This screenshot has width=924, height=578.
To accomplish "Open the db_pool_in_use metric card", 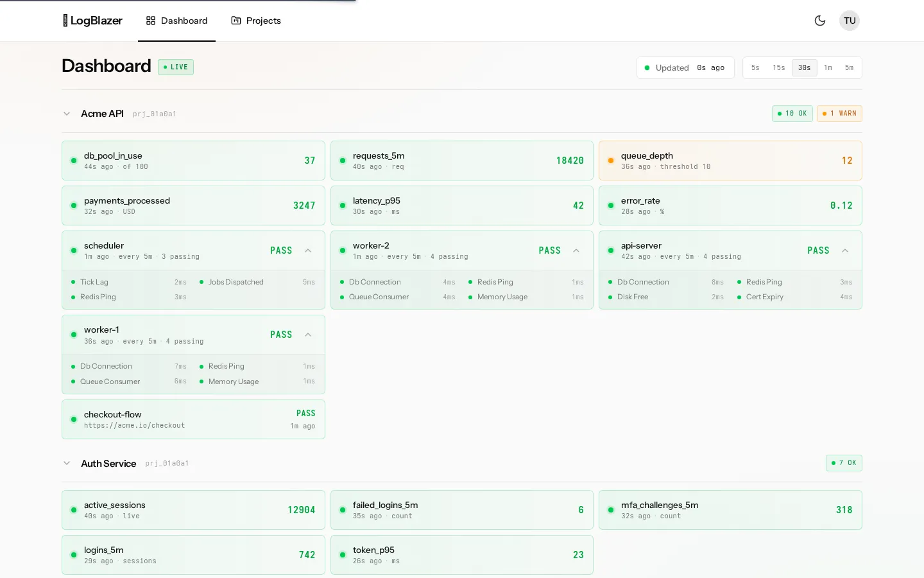I will click(193, 161).
